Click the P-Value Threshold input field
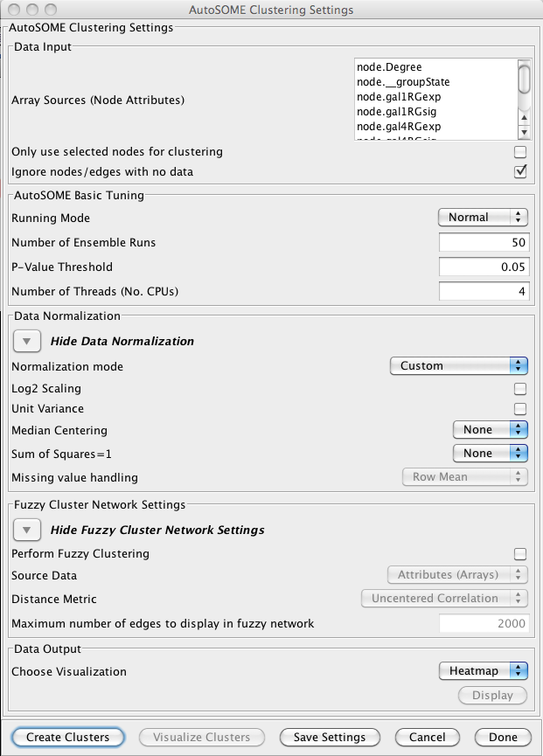 [x=484, y=267]
